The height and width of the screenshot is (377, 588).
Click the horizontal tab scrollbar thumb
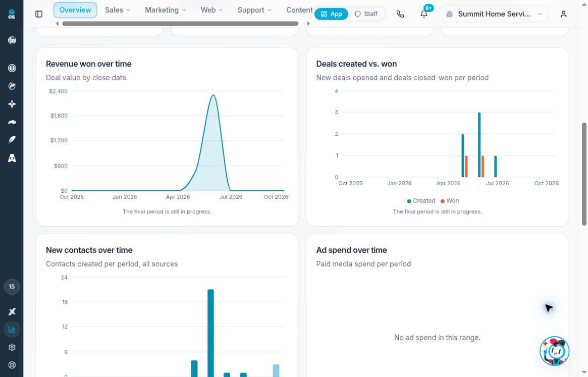pos(180,24)
